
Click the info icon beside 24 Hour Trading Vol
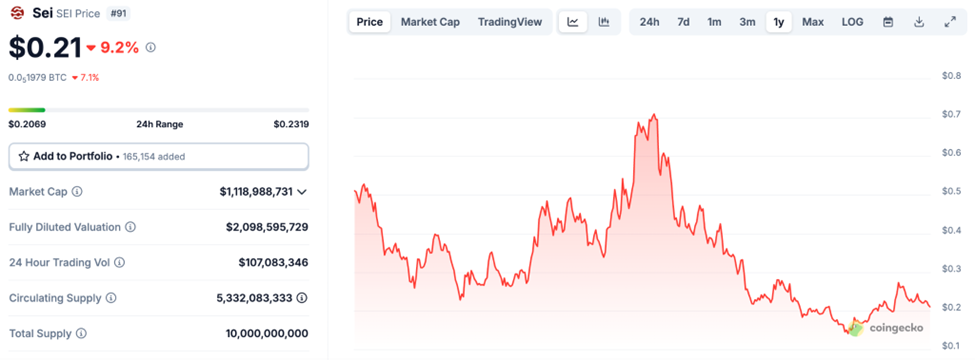(x=119, y=262)
